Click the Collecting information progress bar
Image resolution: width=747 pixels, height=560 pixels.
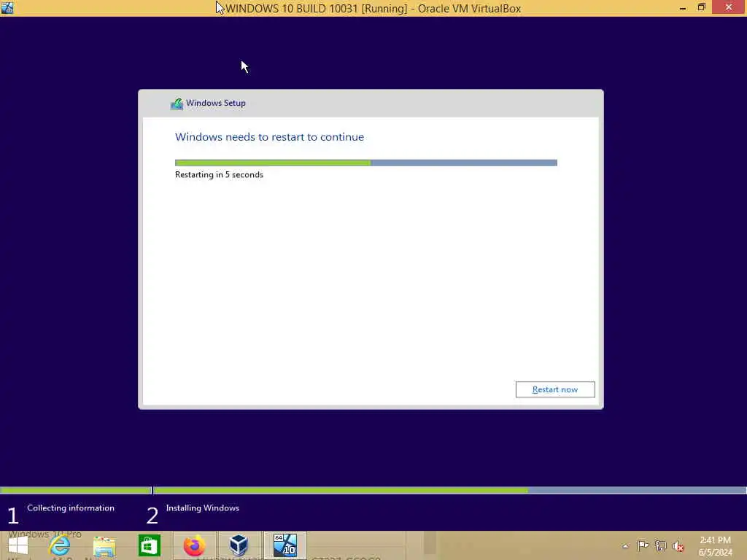[75, 490]
